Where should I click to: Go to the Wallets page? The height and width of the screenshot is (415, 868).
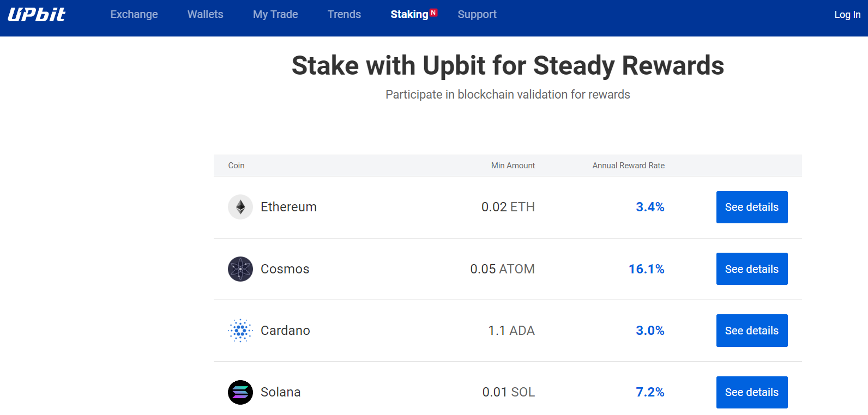tap(206, 14)
